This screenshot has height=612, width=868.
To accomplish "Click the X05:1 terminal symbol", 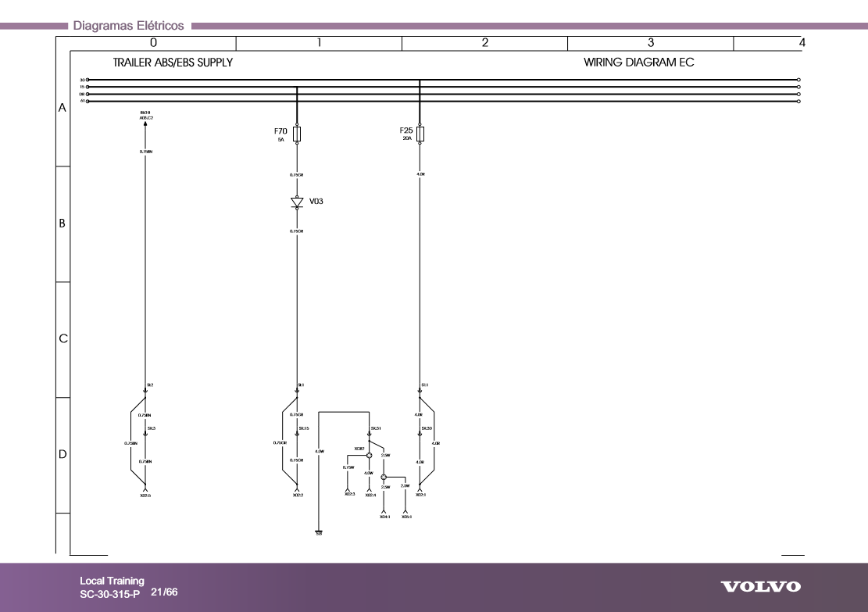I will tap(405, 511).
